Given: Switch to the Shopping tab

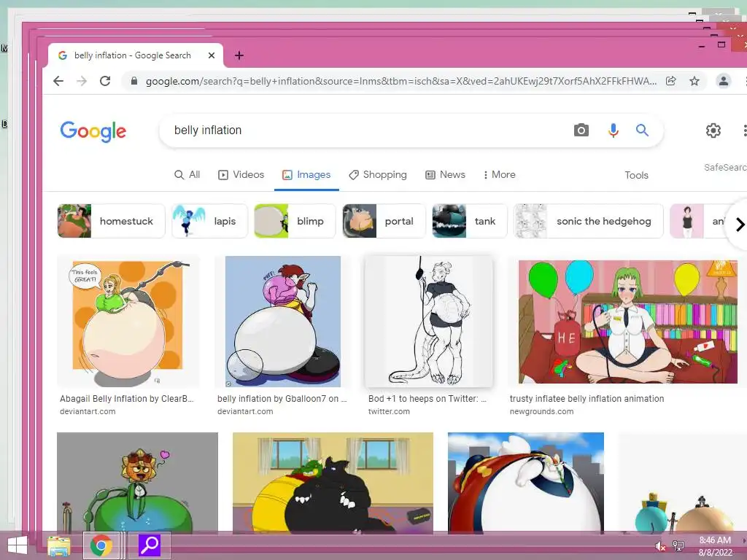Looking at the screenshot, I should (x=378, y=175).
